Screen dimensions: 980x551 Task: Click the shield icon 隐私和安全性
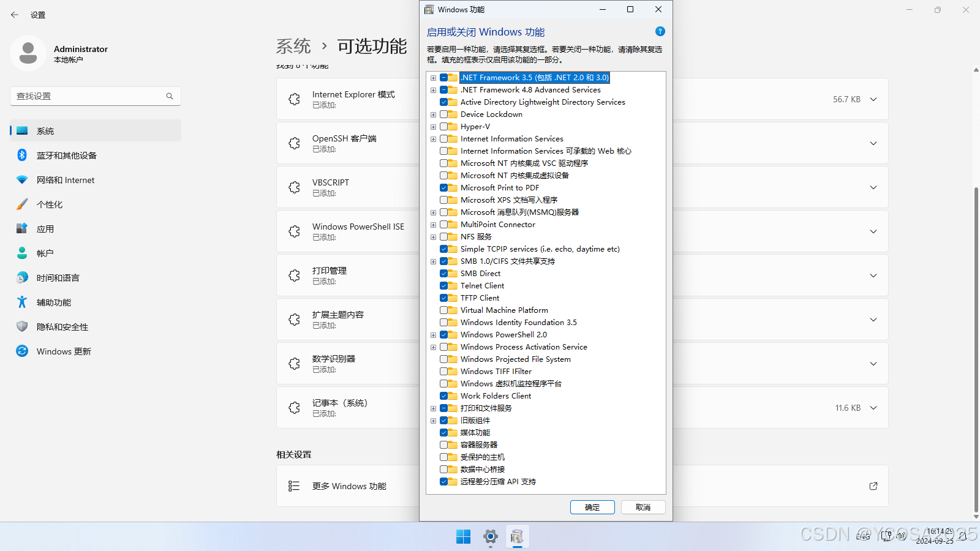point(22,327)
